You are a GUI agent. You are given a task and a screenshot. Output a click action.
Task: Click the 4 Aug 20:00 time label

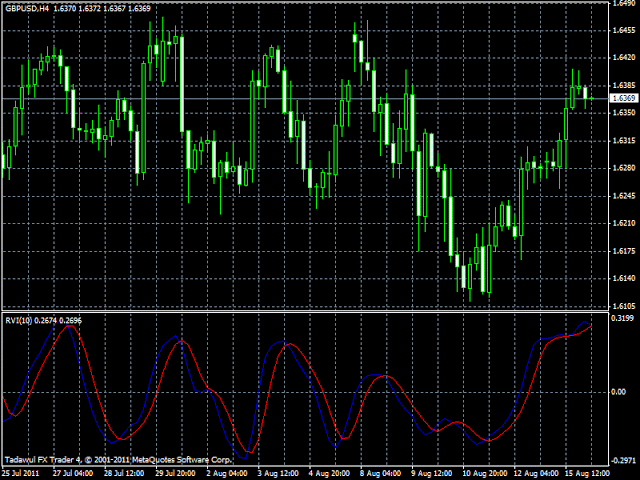pos(329,473)
